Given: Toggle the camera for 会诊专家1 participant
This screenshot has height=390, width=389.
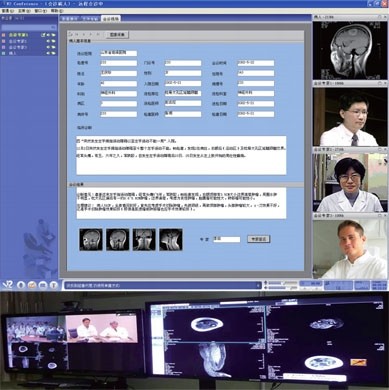Looking at the screenshot, I should [53, 35].
